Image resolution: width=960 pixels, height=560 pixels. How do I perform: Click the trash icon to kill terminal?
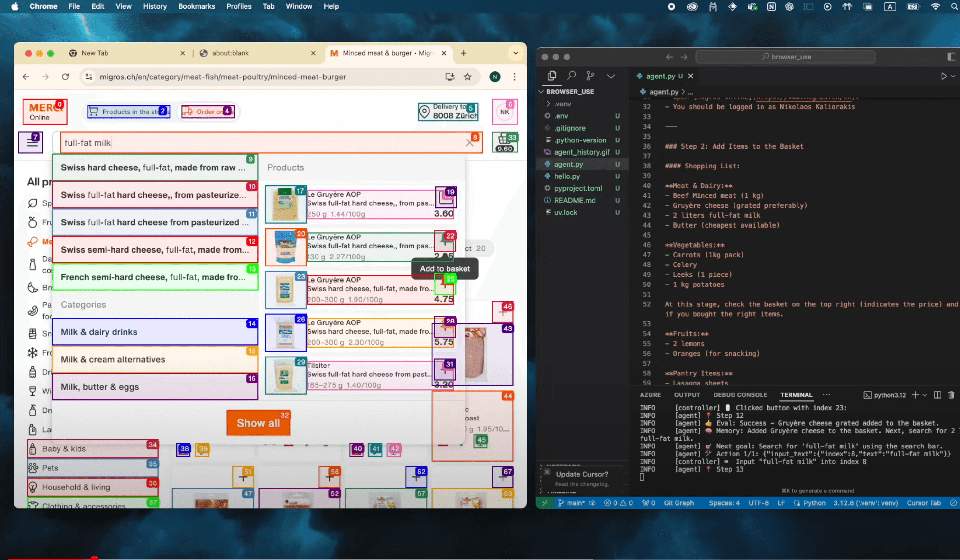[951, 395]
